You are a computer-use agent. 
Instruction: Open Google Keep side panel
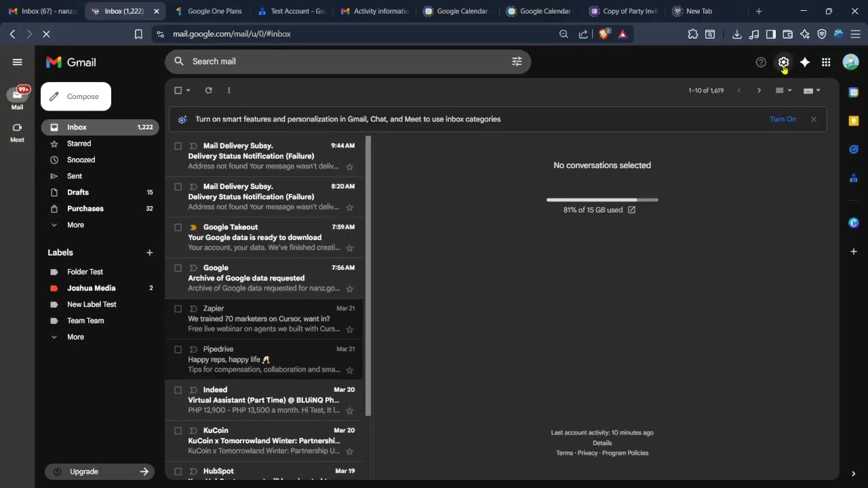click(x=854, y=121)
